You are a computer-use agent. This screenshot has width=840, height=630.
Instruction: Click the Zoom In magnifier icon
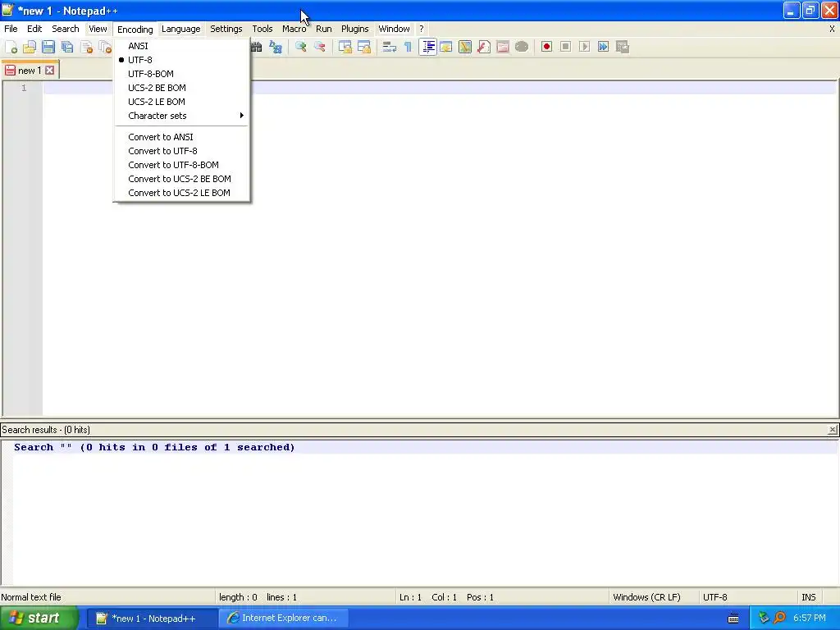[x=300, y=47]
